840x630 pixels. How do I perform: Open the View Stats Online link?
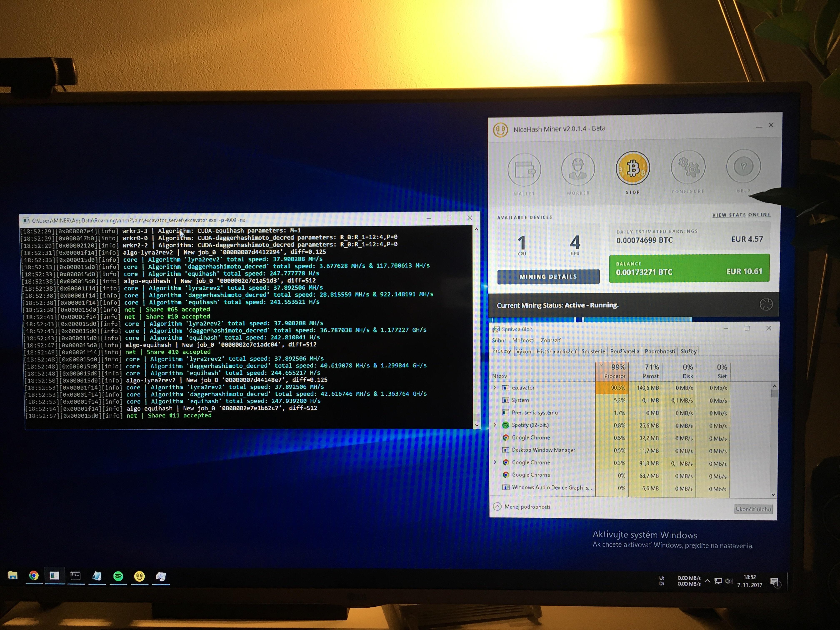[741, 215]
